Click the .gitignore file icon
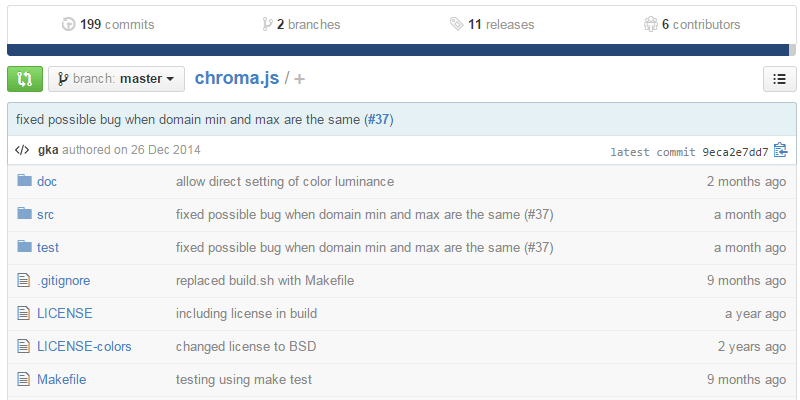 pyautogui.click(x=24, y=280)
